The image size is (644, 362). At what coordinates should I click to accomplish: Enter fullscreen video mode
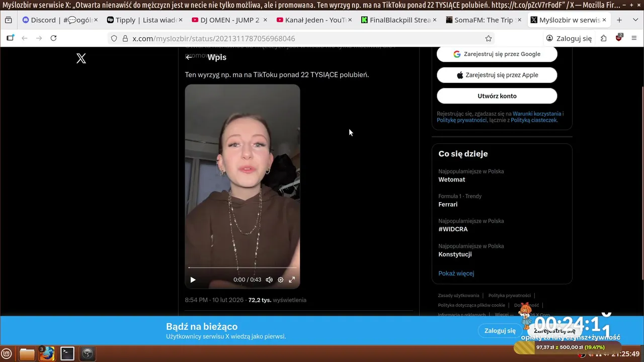point(292,280)
